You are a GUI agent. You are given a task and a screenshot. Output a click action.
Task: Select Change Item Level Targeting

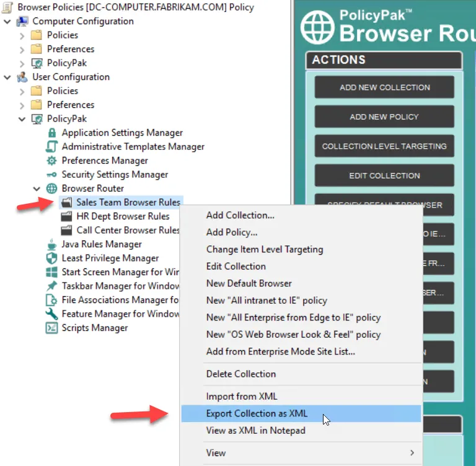(x=301, y=250)
